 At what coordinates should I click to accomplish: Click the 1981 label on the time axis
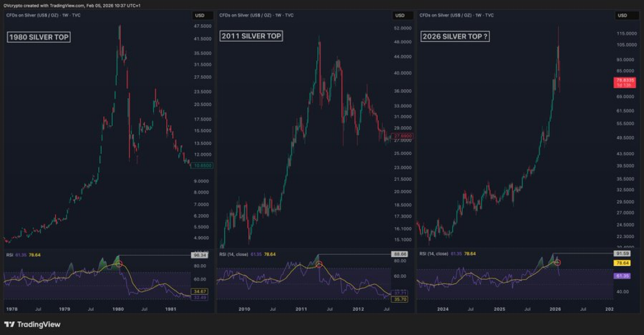(x=171, y=309)
